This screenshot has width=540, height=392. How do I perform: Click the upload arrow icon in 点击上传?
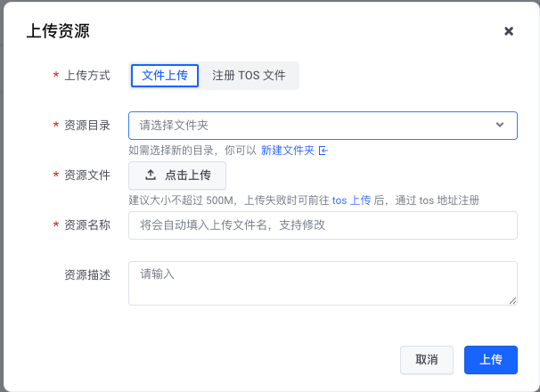click(151, 176)
